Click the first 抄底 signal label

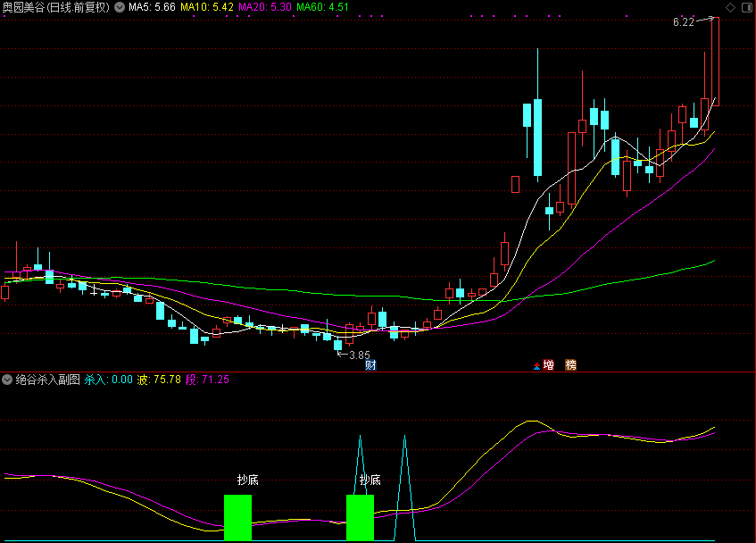click(x=248, y=480)
